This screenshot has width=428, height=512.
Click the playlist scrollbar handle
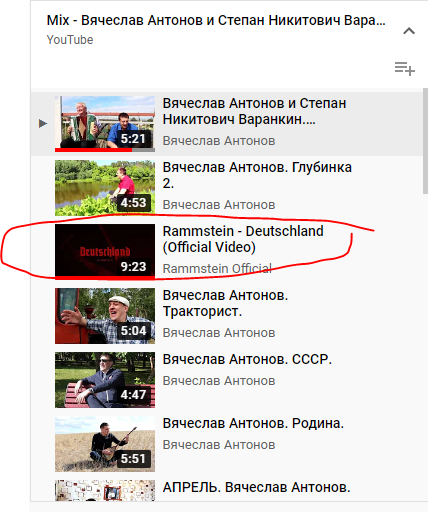click(425, 140)
